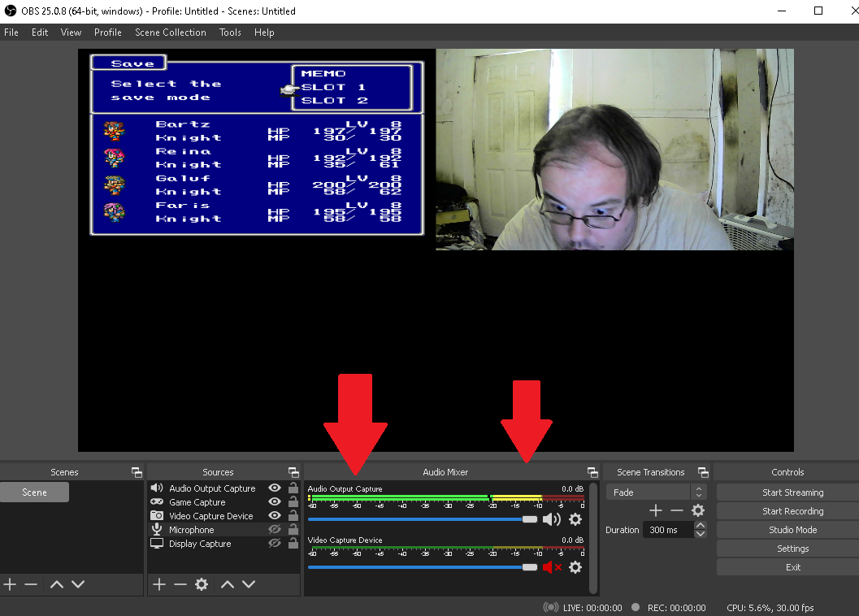Click the game capture in preview
Screen dimensions: 859x616
click(x=257, y=145)
